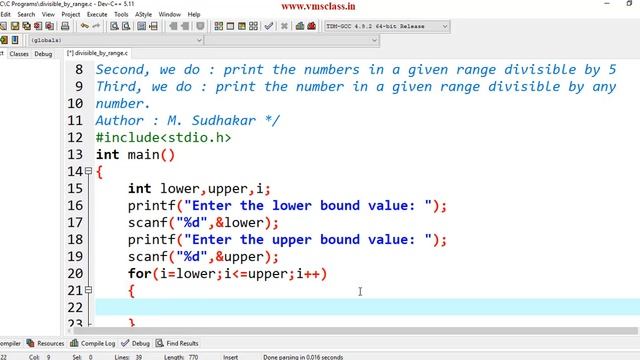This screenshot has height=360, width=640.
Task: Collapse the for-loop fold at line 21
Action: coord(88,290)
